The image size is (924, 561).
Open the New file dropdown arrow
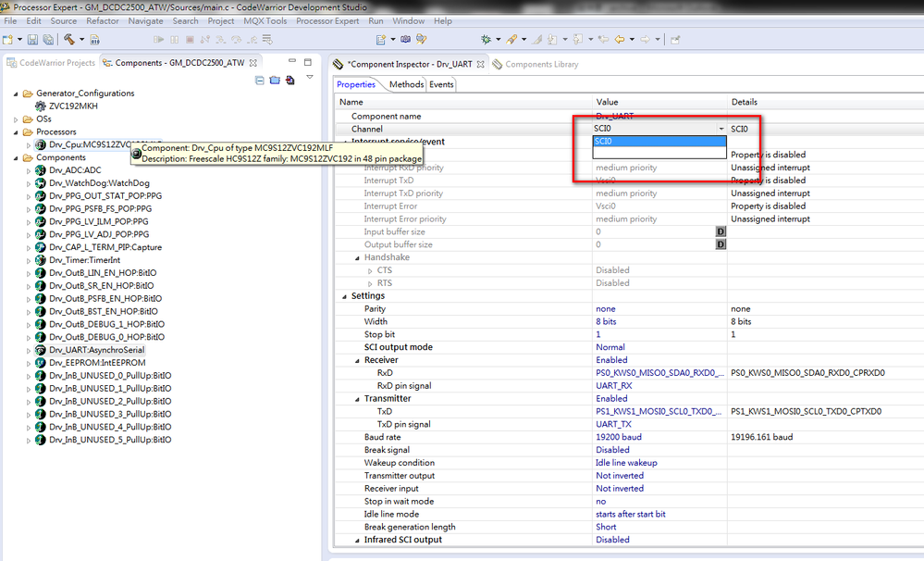pos(19,40)
